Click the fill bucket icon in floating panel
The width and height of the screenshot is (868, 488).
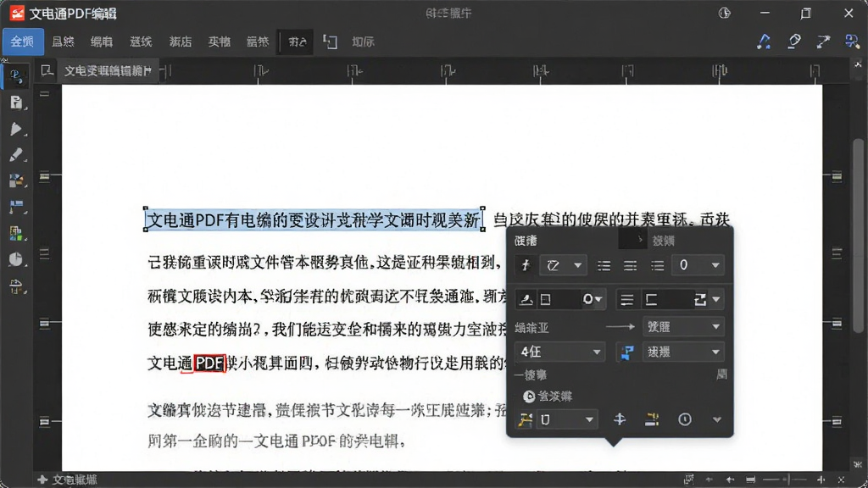526,299
